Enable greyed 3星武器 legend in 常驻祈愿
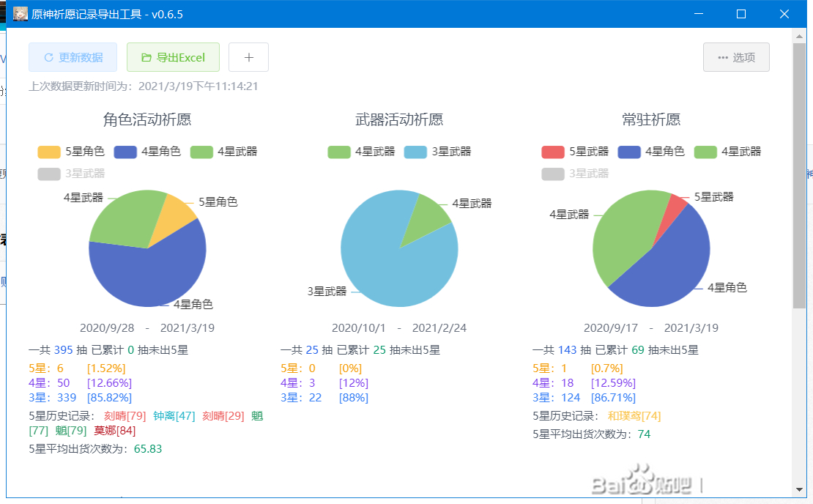Viewport: 813px width, 504px height. click(575, 173)
